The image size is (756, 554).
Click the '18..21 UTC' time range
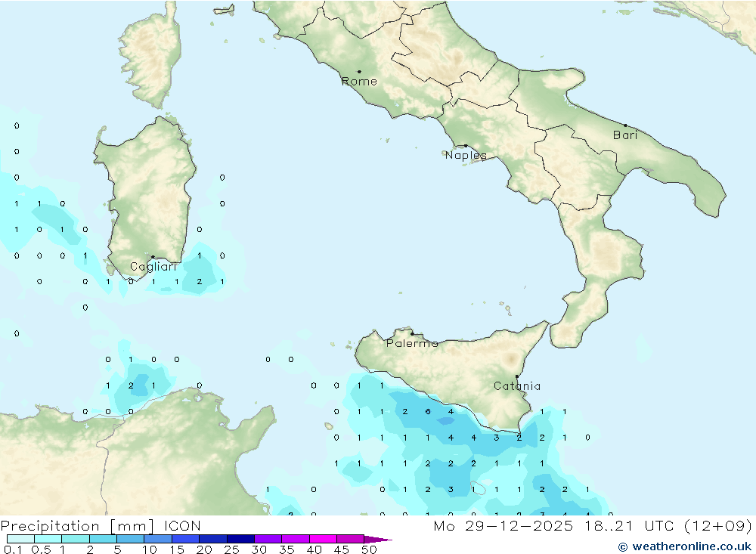click(x=631, y=525)
